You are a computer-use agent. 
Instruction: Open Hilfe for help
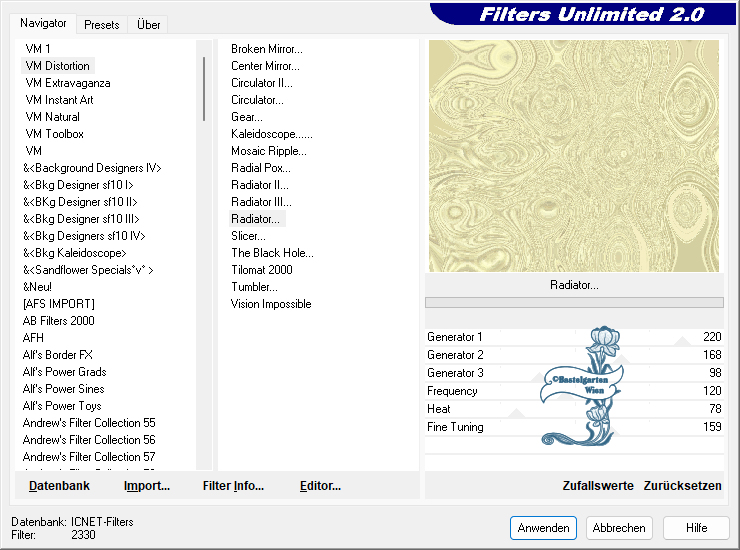(x=697, y=528)
